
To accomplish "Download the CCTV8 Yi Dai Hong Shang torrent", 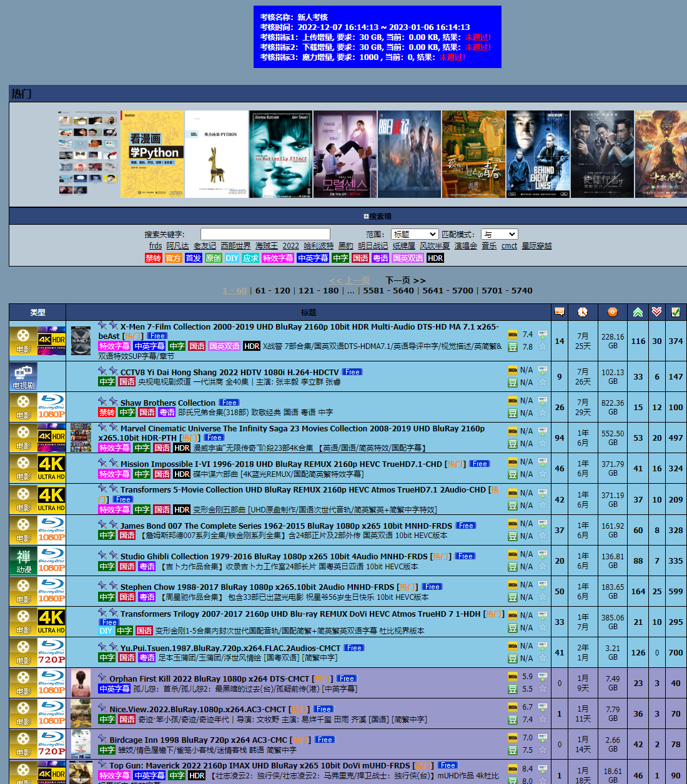I will point(543,370).
